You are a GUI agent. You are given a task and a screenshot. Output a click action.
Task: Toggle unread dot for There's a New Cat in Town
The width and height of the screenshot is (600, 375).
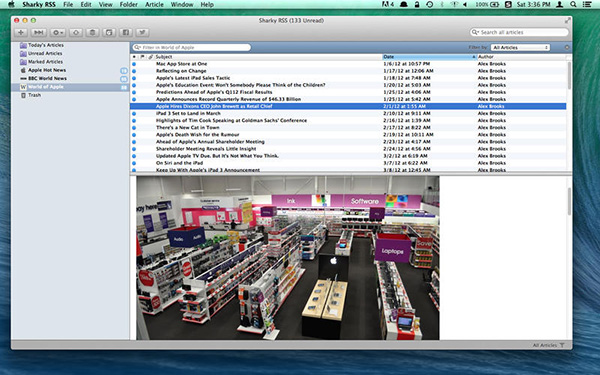pos(134,128)
